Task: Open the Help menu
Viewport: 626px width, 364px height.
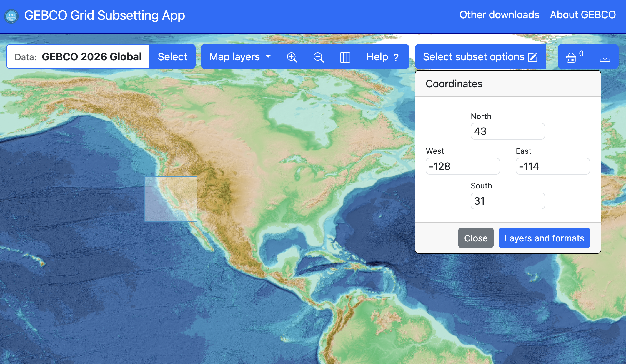Action: (383, 56)
